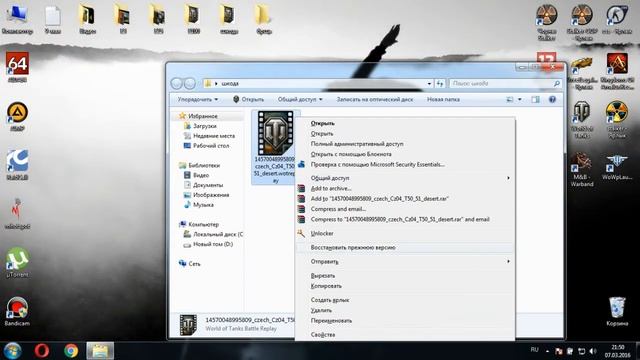The height and width of the screenshot is (360, 640).
Task: Launch Bandicam from the desktop
Action: pos(17,311)
